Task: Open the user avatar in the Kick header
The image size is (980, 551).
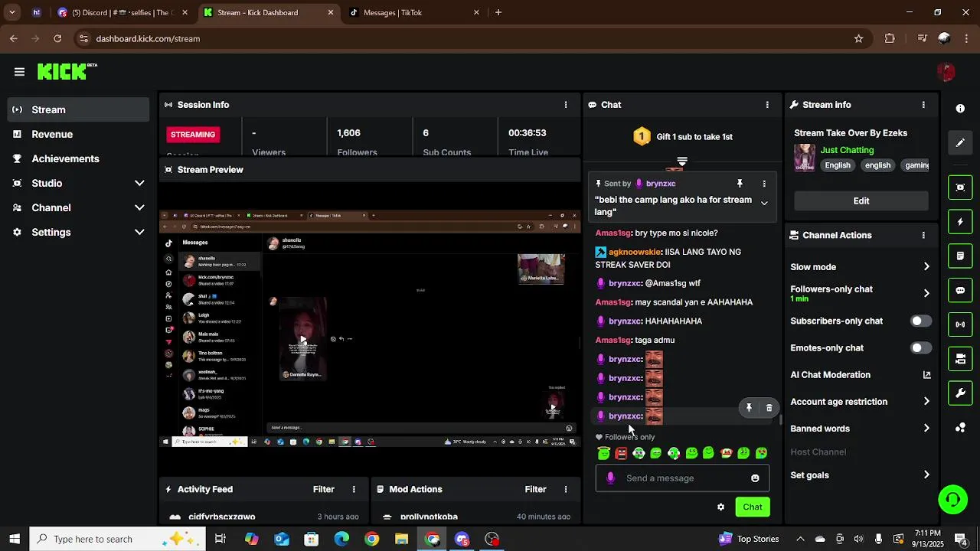Action: click(946, 72)
